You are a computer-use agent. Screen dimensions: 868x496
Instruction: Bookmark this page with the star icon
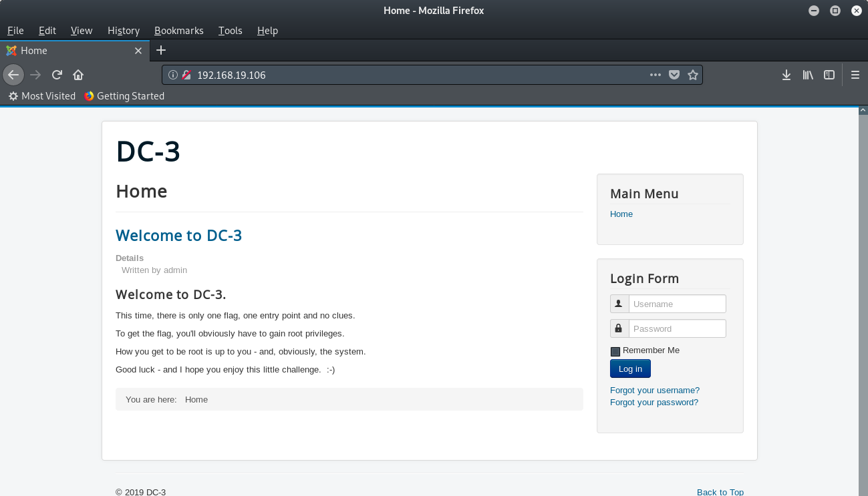693,75
